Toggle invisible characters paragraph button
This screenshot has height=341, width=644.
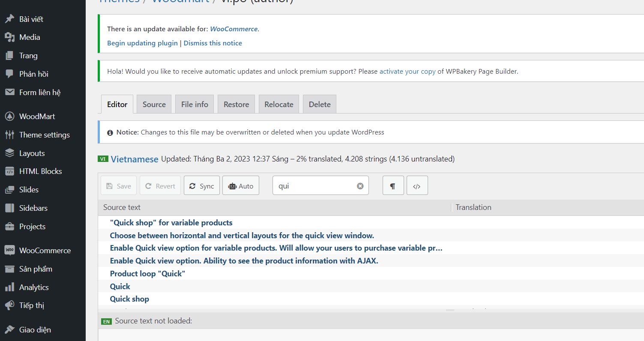[x=393, y=186]
